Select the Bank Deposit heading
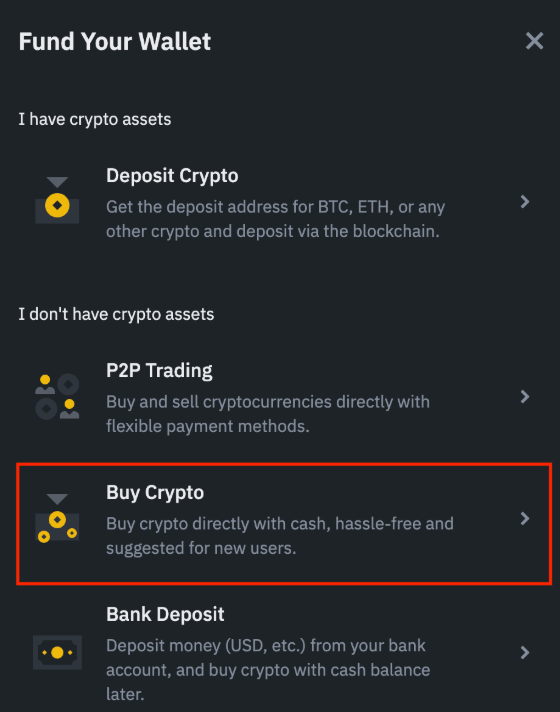 [x=165, y=614]
